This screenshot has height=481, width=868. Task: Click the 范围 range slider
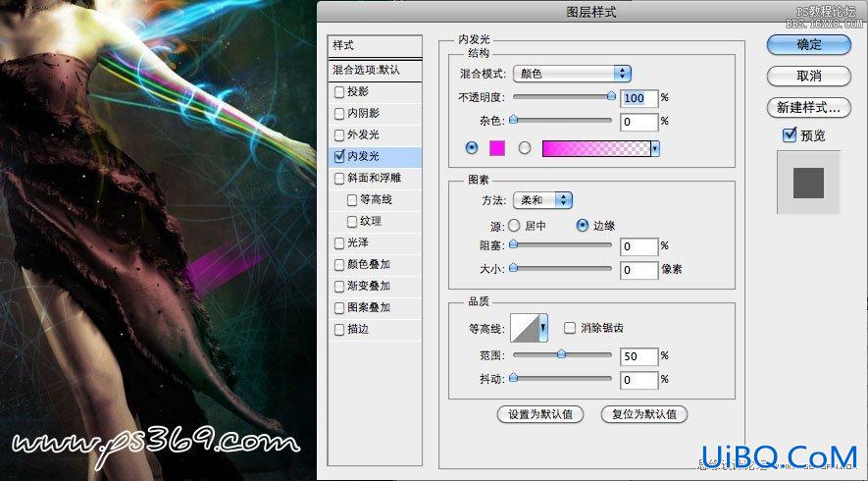(x=562, y=354)
